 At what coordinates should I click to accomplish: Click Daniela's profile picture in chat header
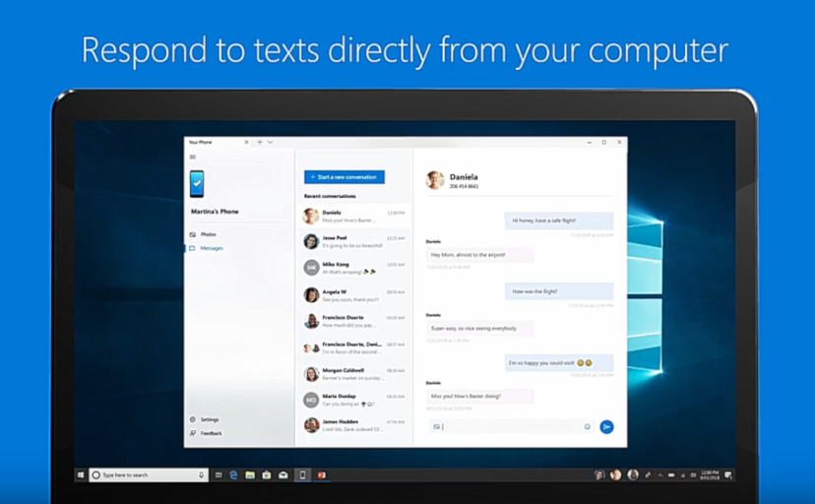click(435, 180)
